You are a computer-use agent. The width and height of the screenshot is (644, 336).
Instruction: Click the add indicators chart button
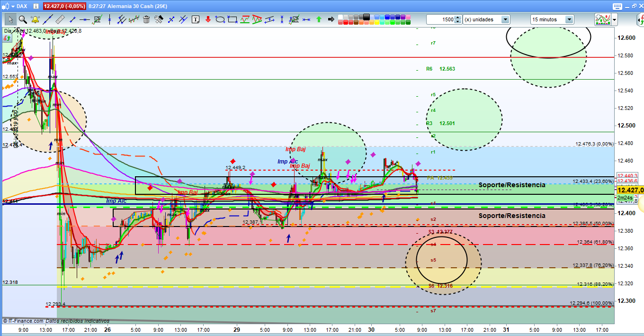click(602, 19)
